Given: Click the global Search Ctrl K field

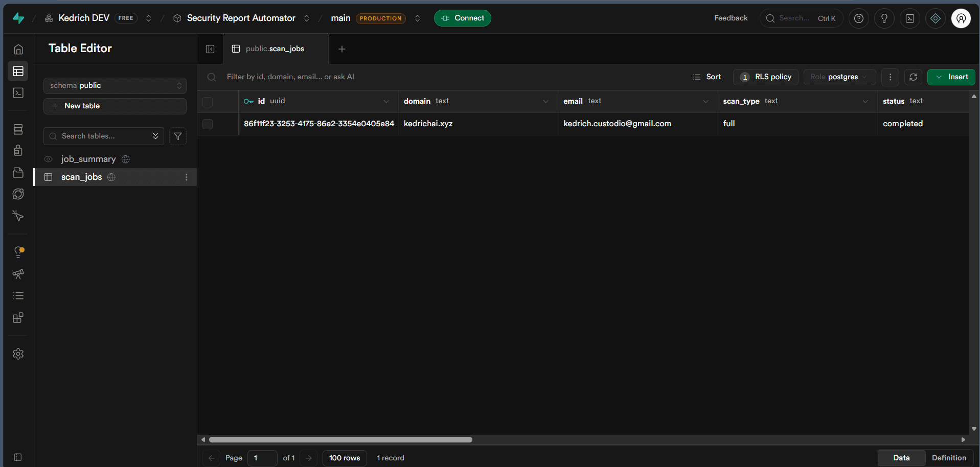Looking at the screenshot, I should 801,18.
